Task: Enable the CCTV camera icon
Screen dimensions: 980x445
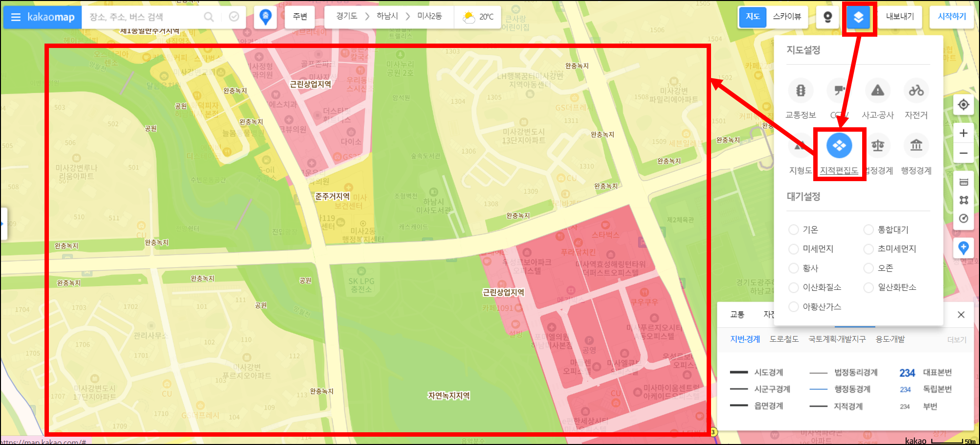Action: point(839,91)
